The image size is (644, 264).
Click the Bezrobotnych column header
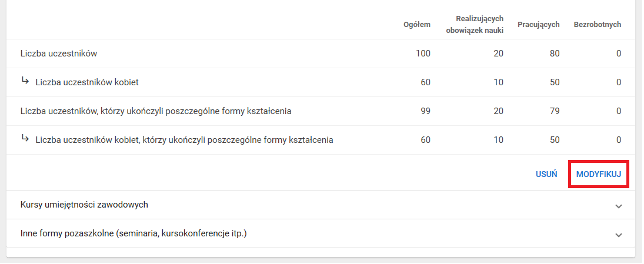[597, 25]
